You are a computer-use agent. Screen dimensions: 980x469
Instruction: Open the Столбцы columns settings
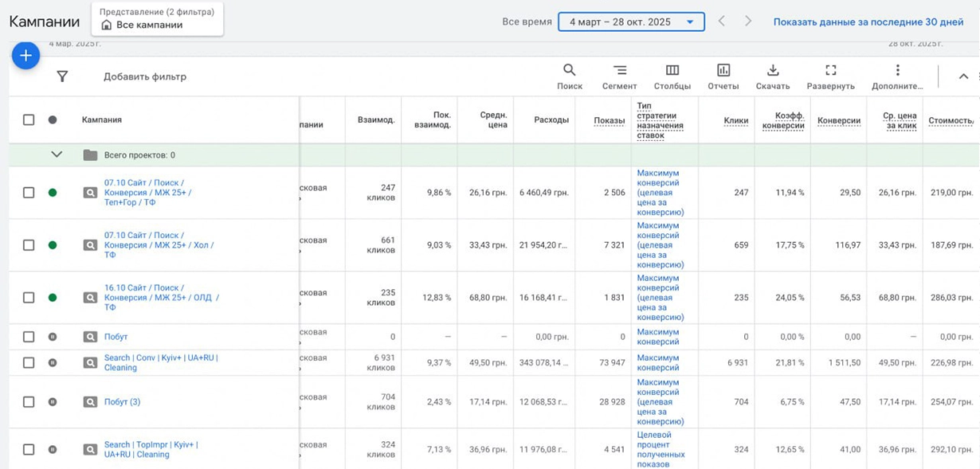click(672, 76)
